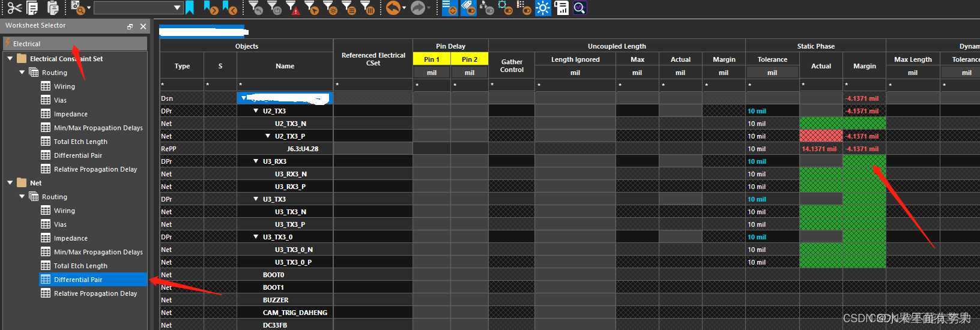
Task: Click the filter with red warning icon
Action: pyautogui.click(x=292, y=8)
